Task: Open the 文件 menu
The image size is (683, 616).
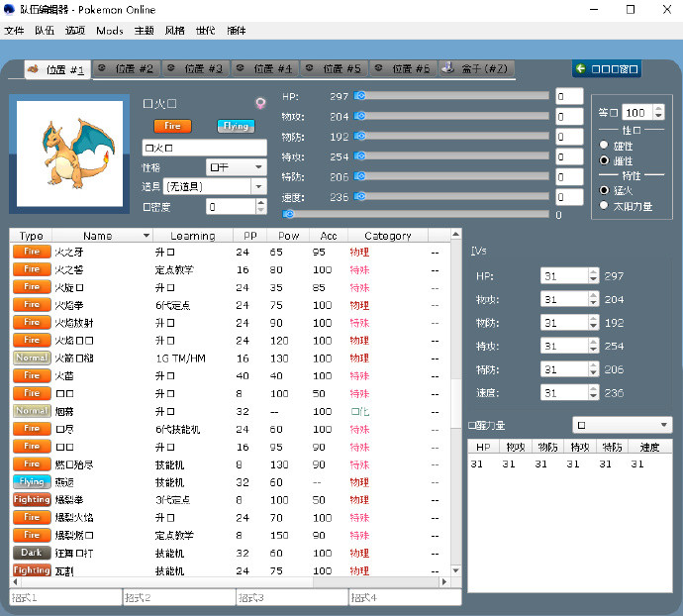Action: pyautogui.click(x=14, y=31)
